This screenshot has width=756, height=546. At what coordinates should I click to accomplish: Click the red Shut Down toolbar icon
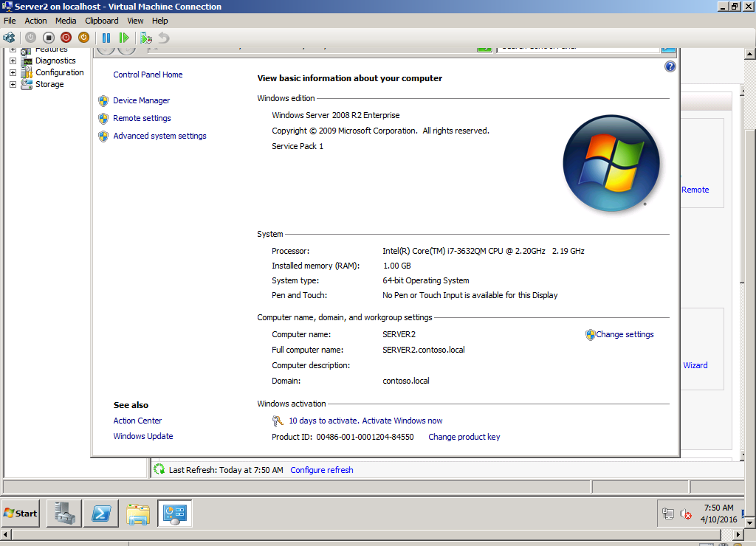pos(66,38)
